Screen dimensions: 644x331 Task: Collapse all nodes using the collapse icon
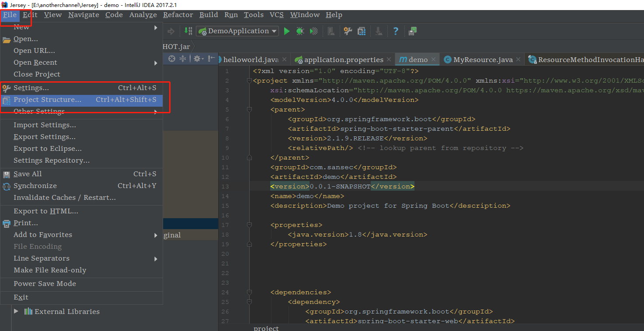pyautogui.click(x=182, y=59)
